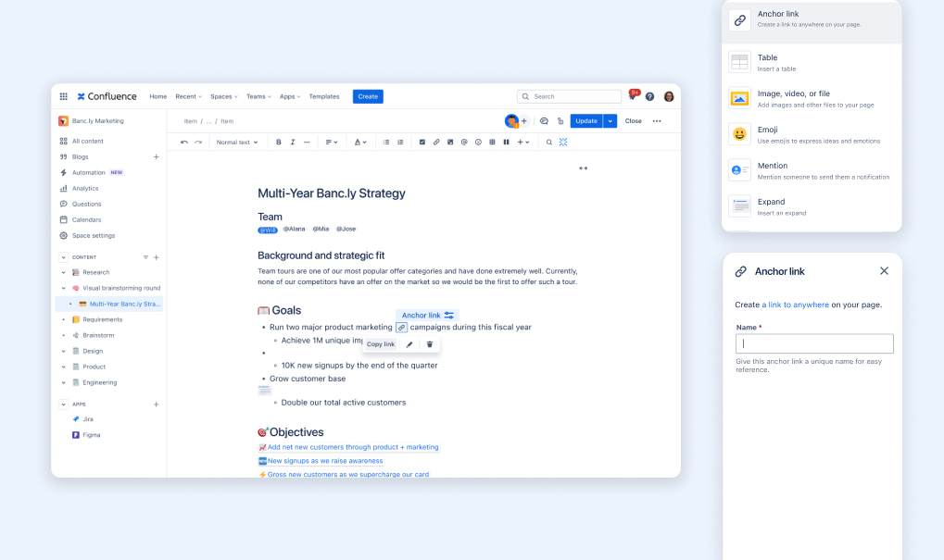
Task: Edit anchor link with the pencil icon
Action: click(x=409, y=344)
